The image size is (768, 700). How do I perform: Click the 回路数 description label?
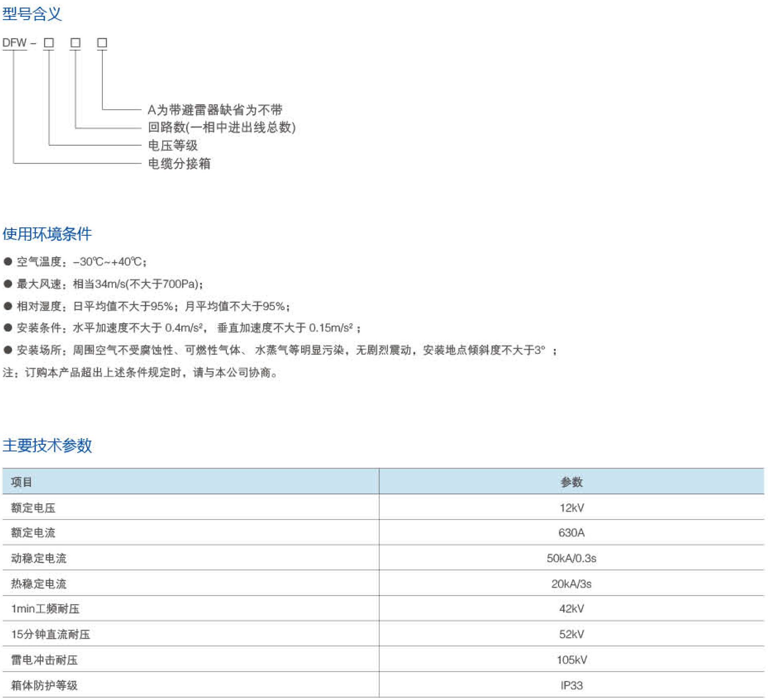coord(222,127)
